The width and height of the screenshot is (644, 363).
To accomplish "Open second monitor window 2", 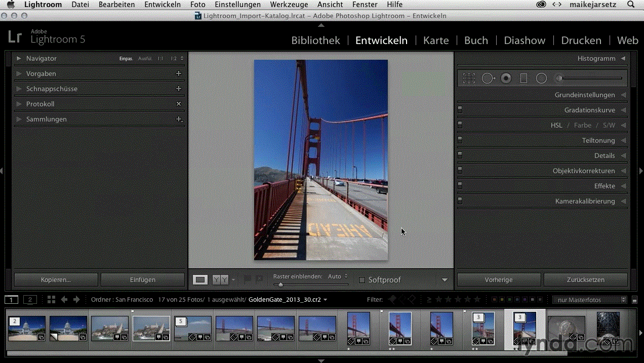I will click(x=30, y=300).
